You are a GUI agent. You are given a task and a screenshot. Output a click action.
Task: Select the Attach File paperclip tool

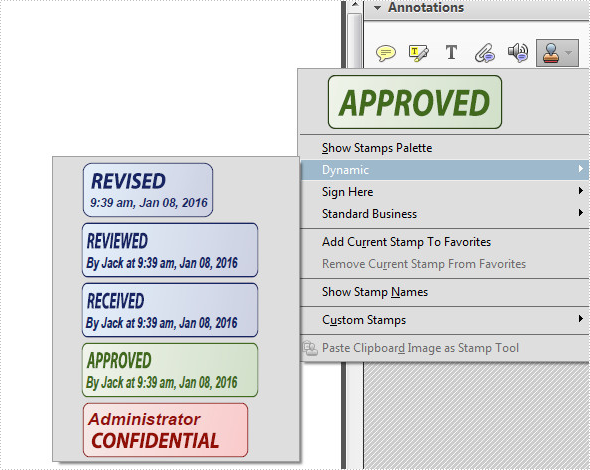[x=484, y=53]
